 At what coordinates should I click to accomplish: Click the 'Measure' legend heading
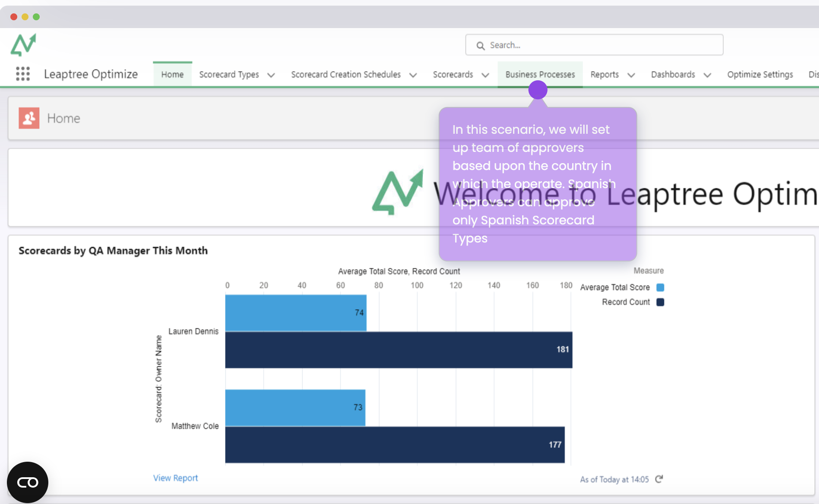(x=649, y=271)
